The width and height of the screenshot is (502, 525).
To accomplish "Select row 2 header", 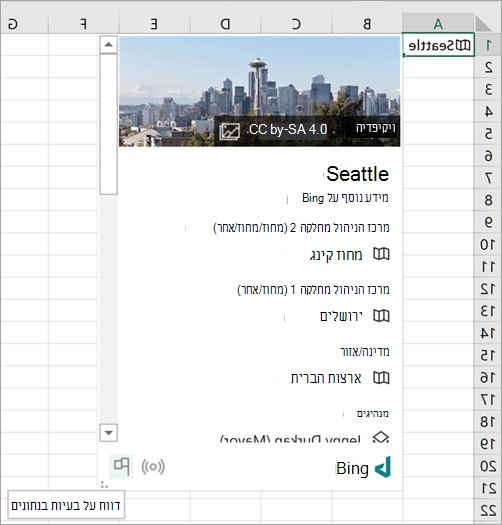I will point(488,67).
